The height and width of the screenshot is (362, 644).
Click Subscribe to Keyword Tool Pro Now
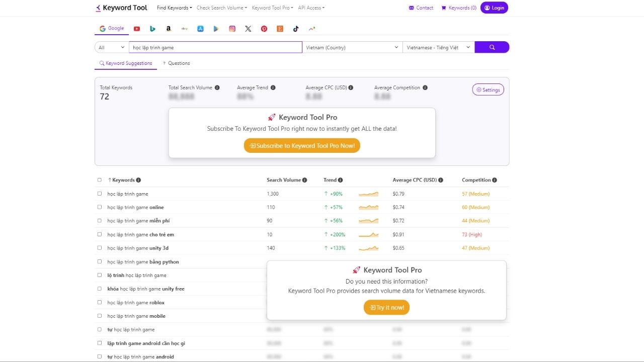click(x=302, y=146)
